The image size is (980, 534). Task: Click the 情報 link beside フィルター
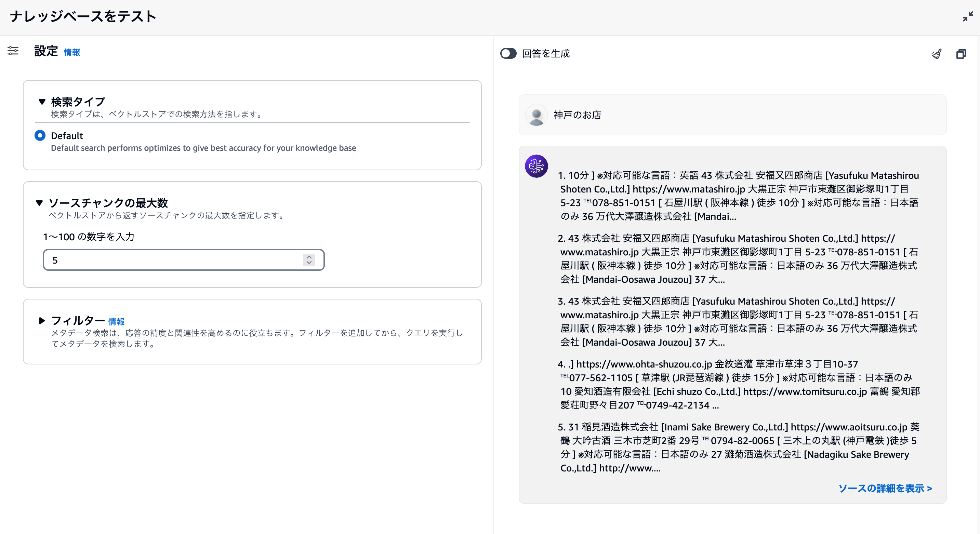click(117, 321)
